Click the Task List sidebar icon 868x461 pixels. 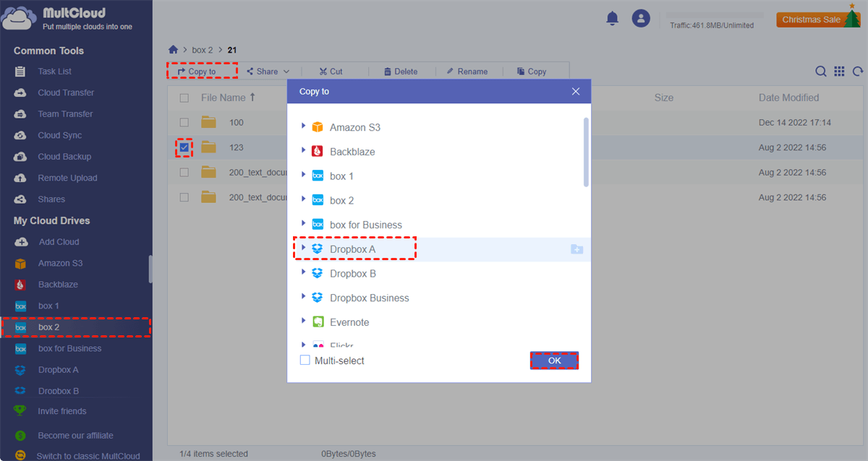(x=21, y=72)
